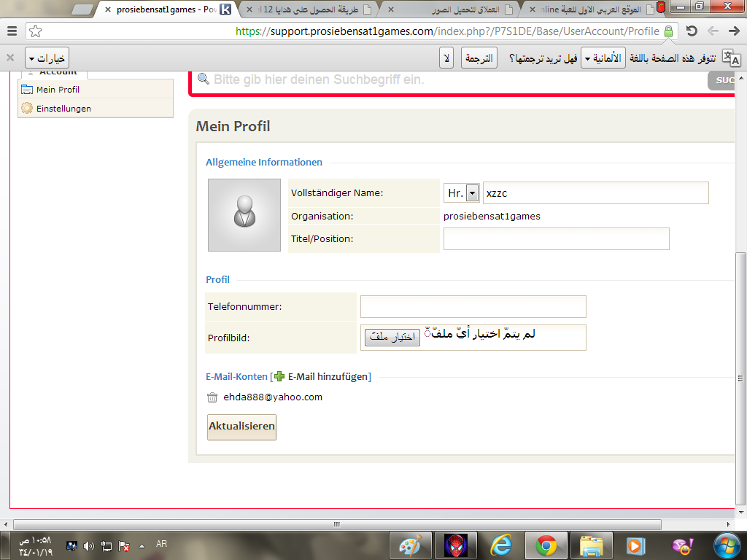Image resolution: width=747 pixels, height=560 pixels.
Task: Open the Windows Start menu
Action: 727,545
